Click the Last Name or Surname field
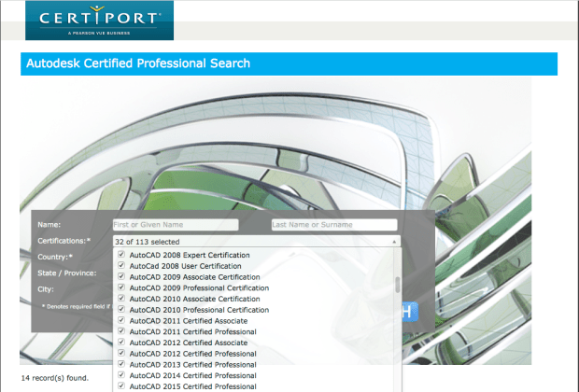 pyautogui.click(x=334, y=225)
